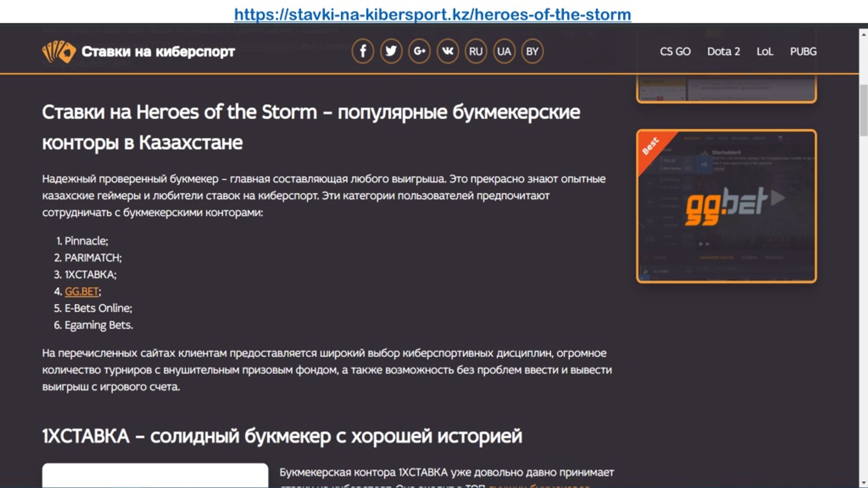Open the LoL menu item
The width and height of the screenshot is (868, 488).
[765, 52]
